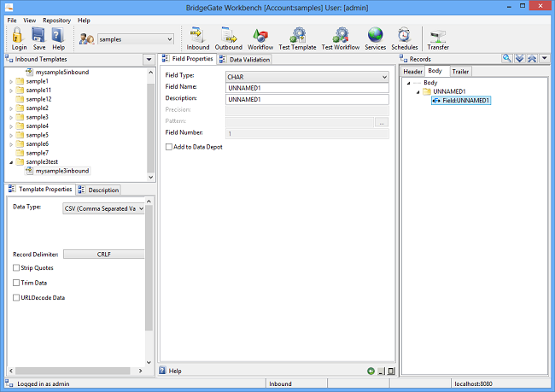Minimize the Help panel
Image resolution: width=555 pixels, height=392 pixels.
click(x=381, y=372)
